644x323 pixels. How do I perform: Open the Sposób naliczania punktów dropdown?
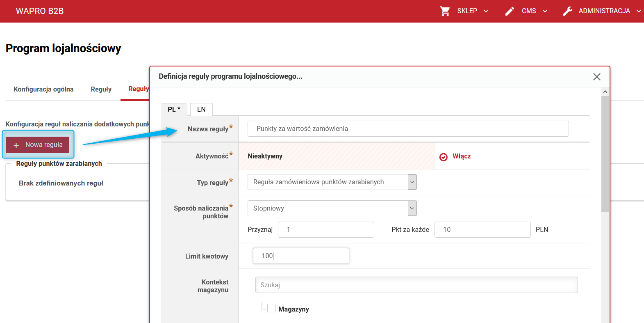tap(412, 208)
